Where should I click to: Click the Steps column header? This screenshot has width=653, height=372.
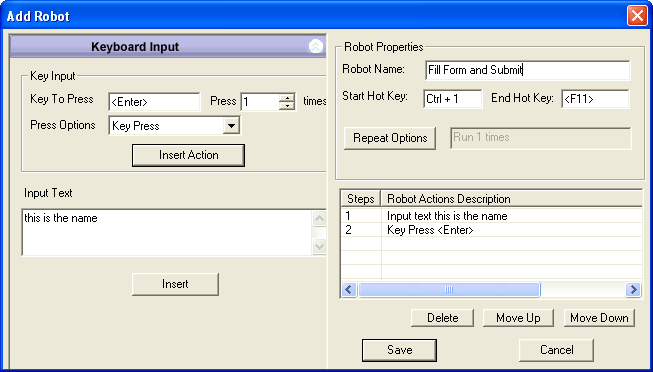point(361,199)
